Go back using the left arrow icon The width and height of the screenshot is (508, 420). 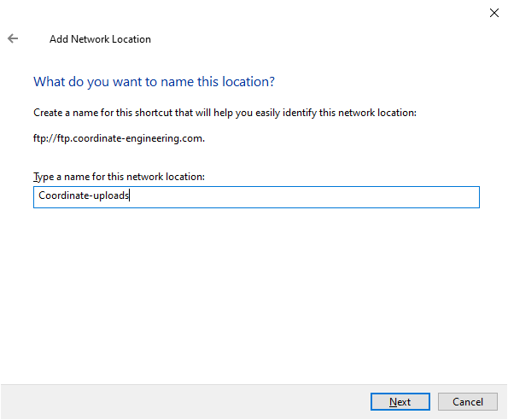[x=13, y=38]
